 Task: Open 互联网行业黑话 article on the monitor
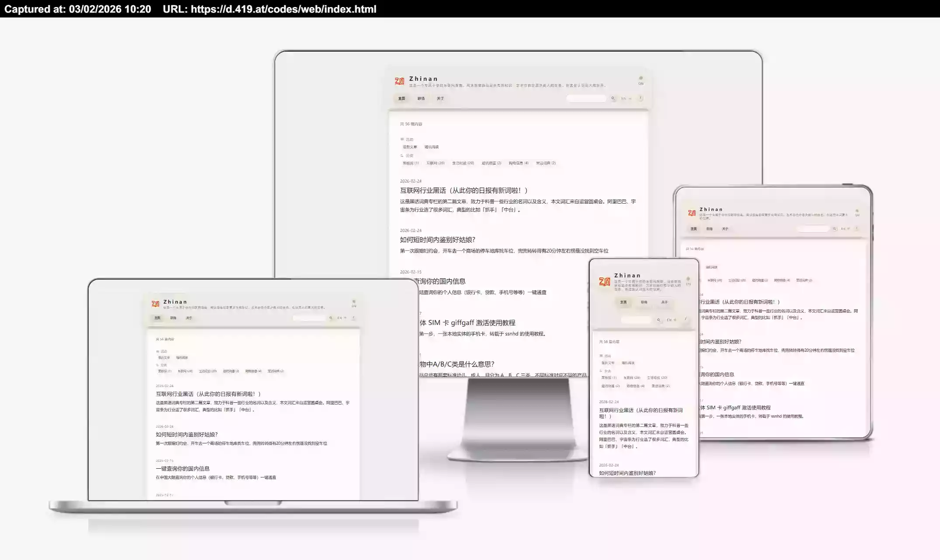click(464, 190)
